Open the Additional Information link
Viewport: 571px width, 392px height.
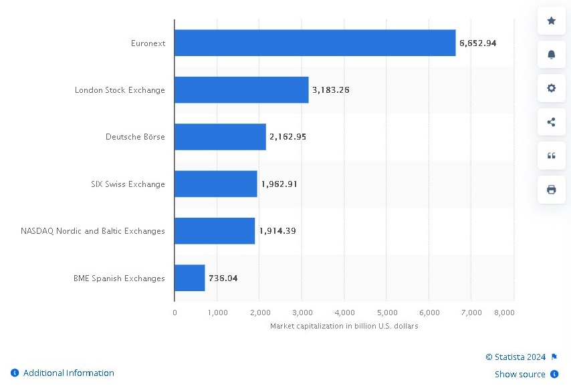coord(68,373)
